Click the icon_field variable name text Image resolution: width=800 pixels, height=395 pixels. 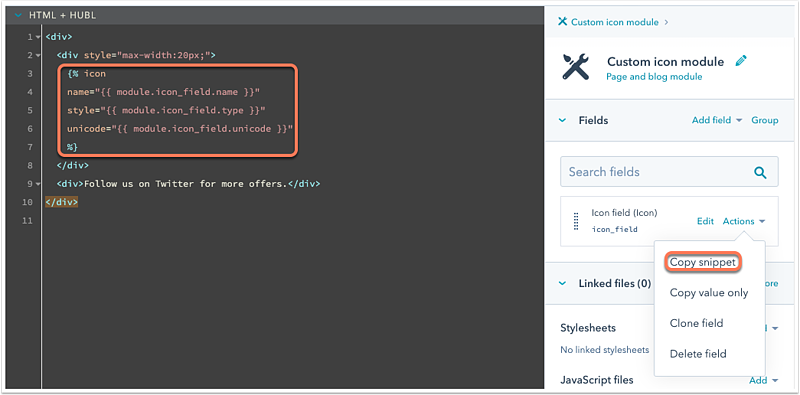coord(614,230)
